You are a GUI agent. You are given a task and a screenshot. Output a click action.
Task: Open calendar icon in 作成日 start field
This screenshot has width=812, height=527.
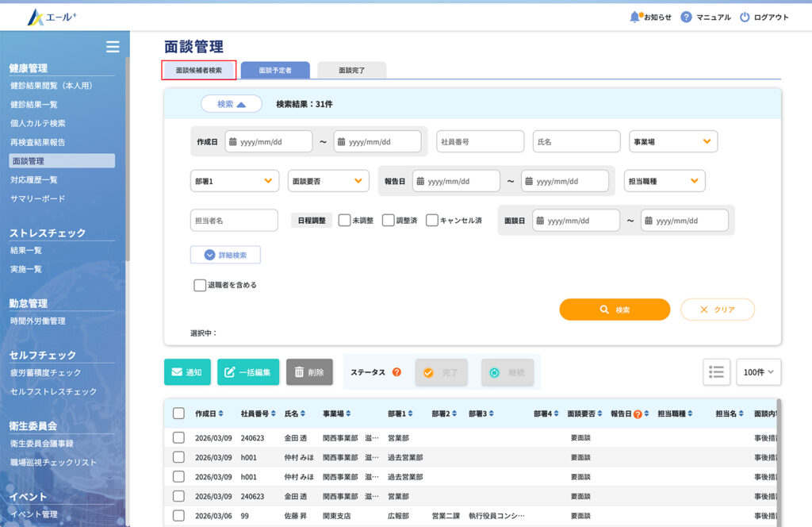(x=233, y=141)
